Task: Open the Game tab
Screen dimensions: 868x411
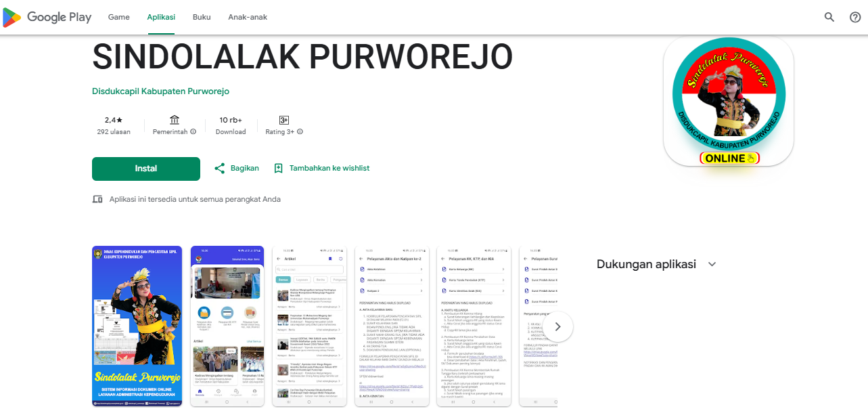Action: 119,18
